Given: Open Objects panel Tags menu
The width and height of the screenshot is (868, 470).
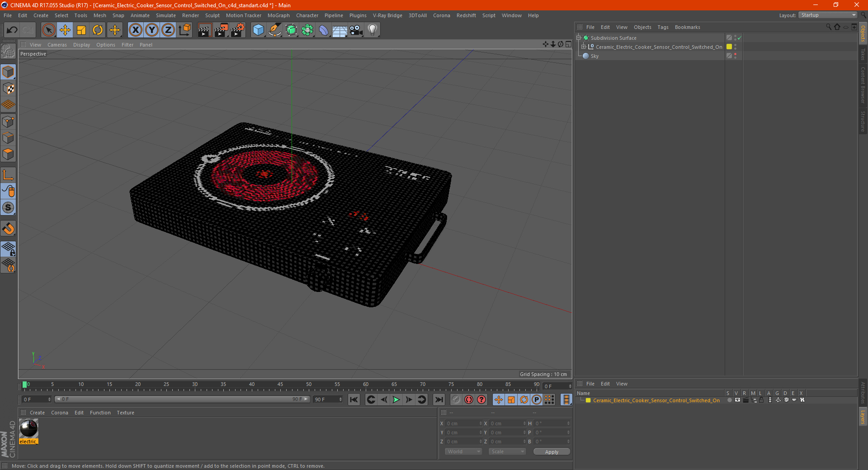Looking at the screenshot, I should 663,27.
